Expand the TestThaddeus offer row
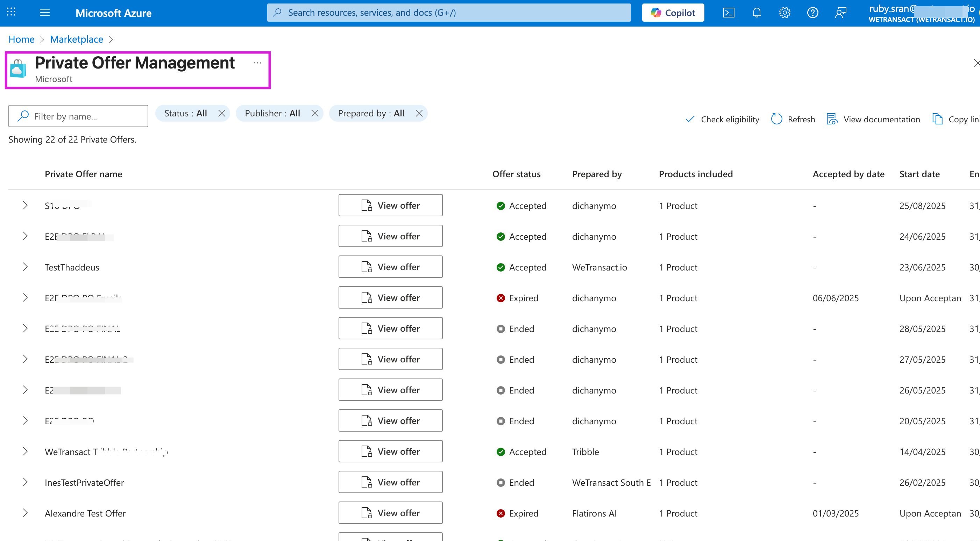 (x=25, y=267)
